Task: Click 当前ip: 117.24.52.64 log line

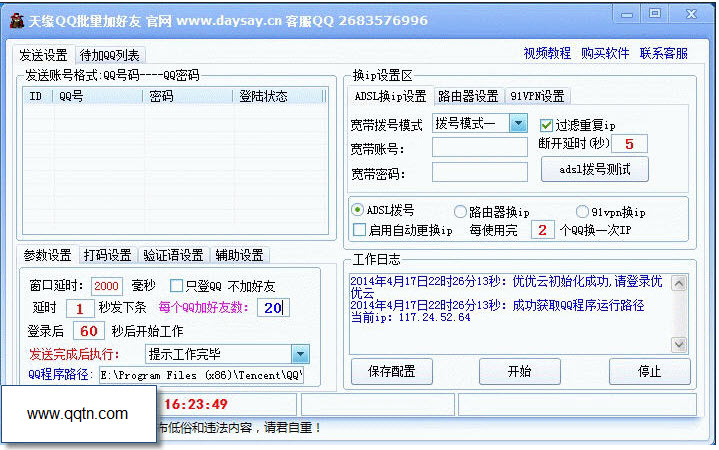Action: click(410, 317)
